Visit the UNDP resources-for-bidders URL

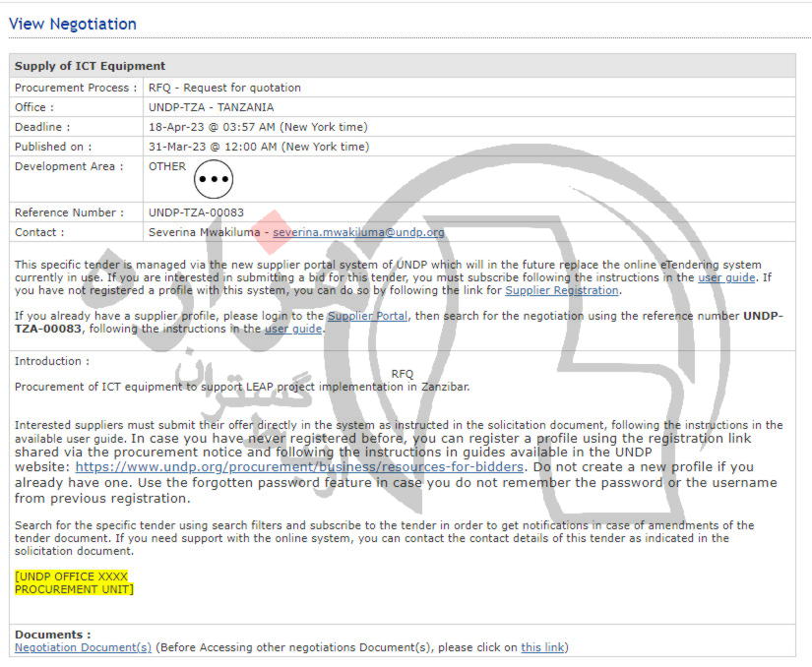299,467
